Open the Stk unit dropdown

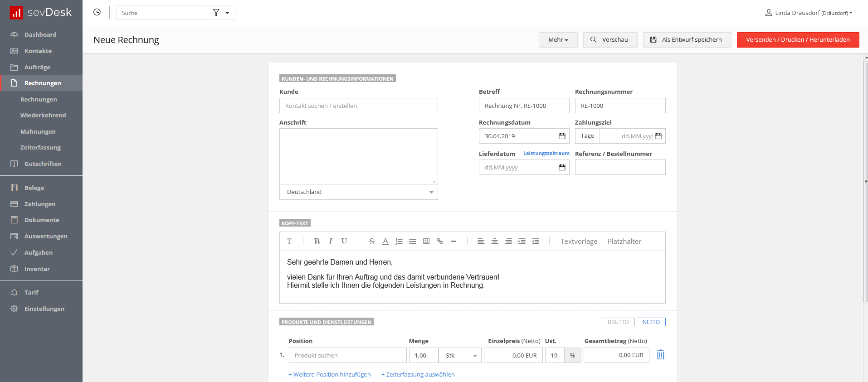(x=460, y=355)
